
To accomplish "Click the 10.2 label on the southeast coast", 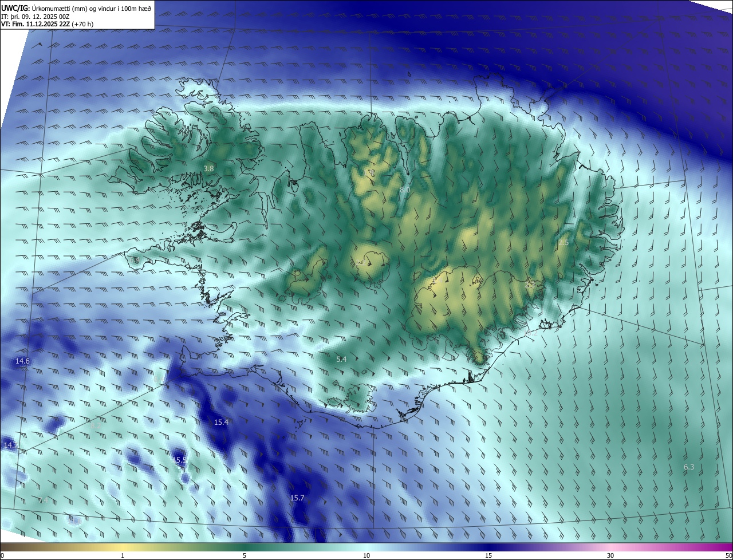I will click(x=532, y=332).
